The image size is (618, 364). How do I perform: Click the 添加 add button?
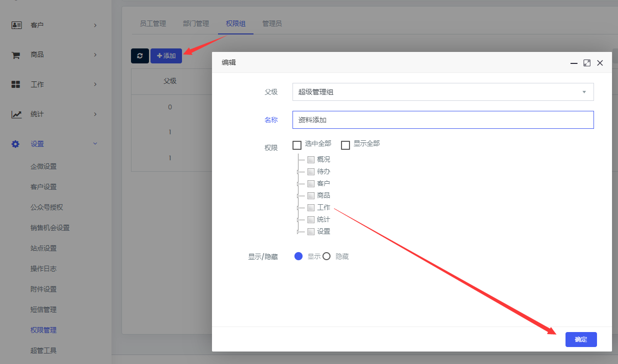pos(166,56)
